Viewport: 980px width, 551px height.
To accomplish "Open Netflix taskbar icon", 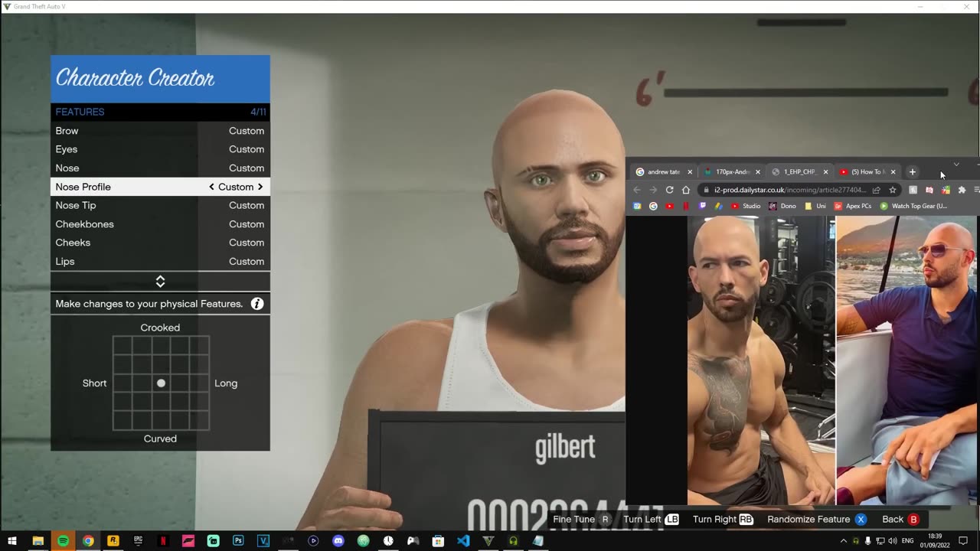I will (x=163, y=541).
